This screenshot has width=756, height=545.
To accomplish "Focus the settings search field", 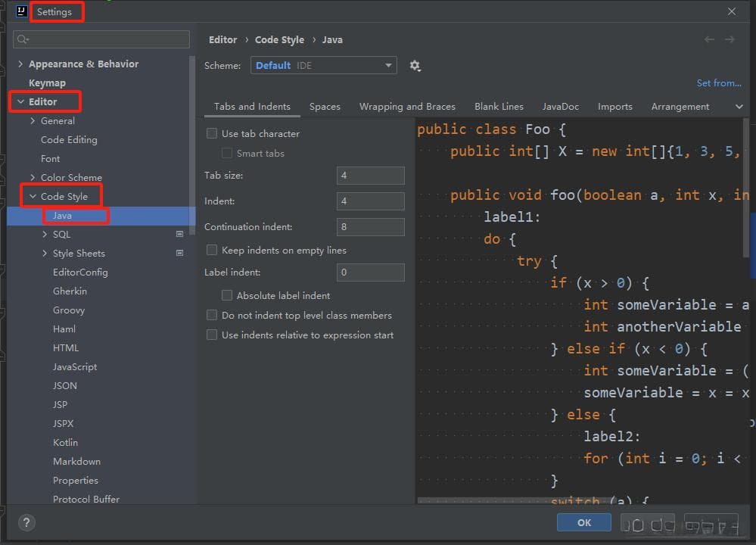I will [101, 39].
